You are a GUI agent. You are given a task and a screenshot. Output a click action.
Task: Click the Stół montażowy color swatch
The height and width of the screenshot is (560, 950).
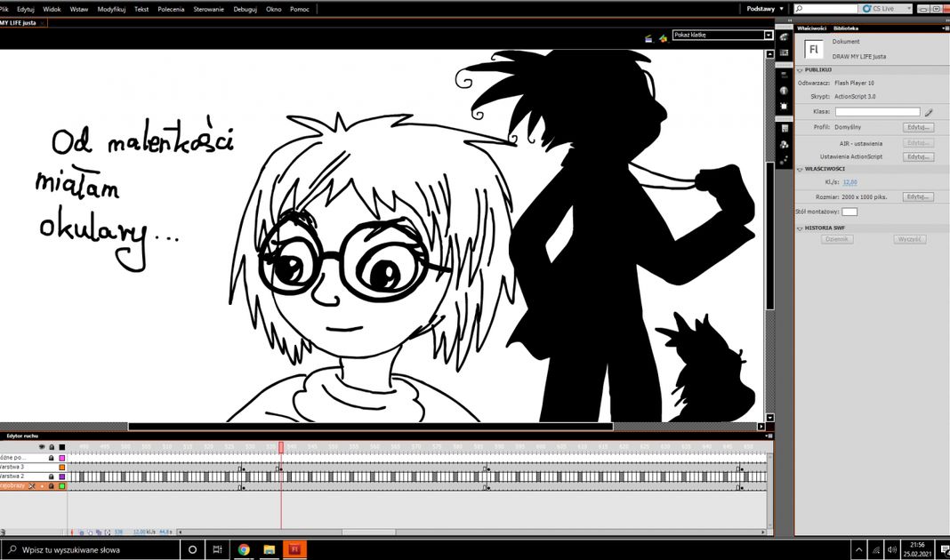(x=849, y=212)
